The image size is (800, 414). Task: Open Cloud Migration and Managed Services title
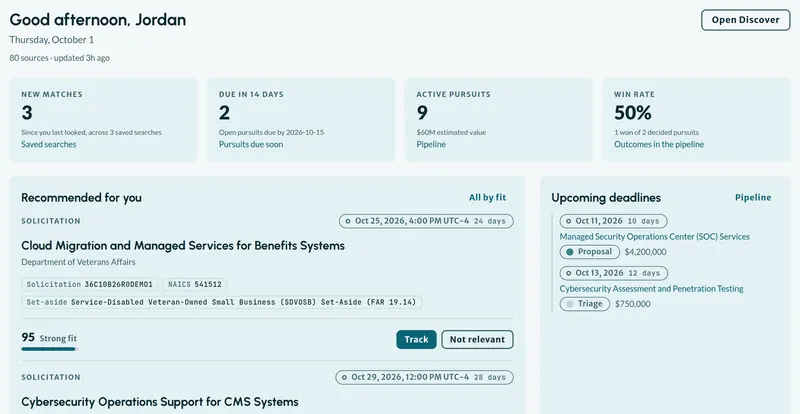click(x=183, y=246)
